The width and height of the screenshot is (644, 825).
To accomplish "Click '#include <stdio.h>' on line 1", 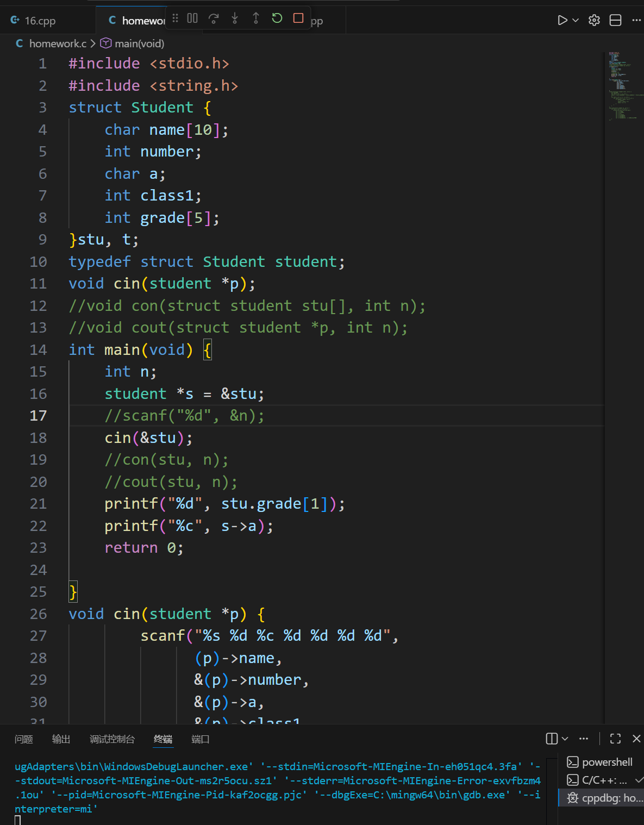I will [x=149, y=64].
